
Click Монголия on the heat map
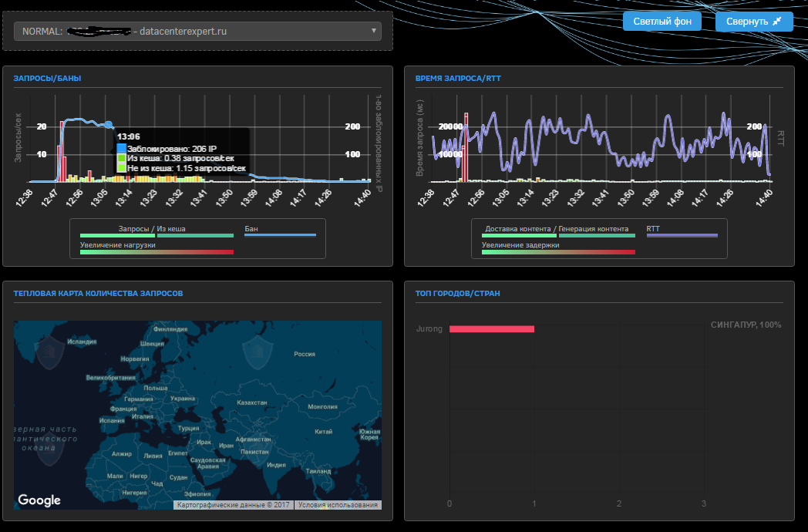pyautogui.click(x=322, y=407)
